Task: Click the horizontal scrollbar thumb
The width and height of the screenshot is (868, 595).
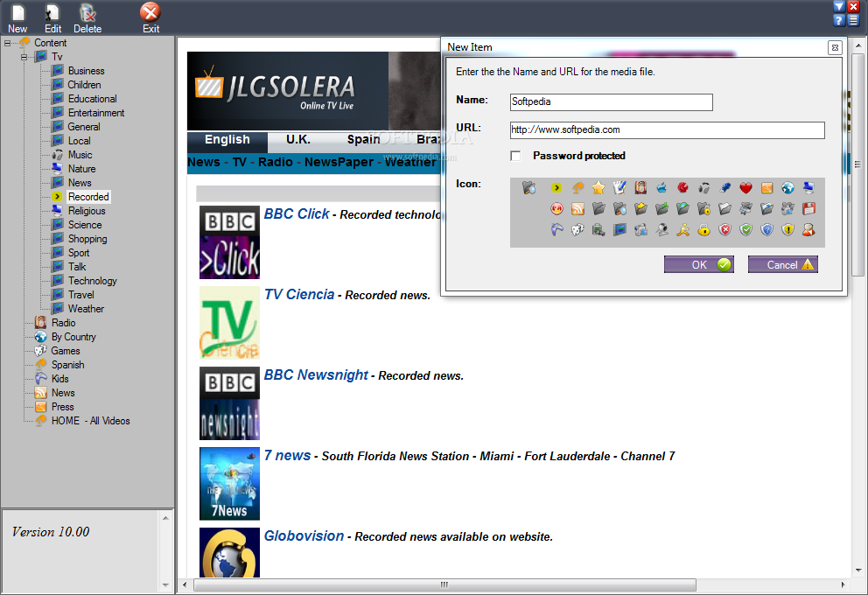Action: pos(444,584)
